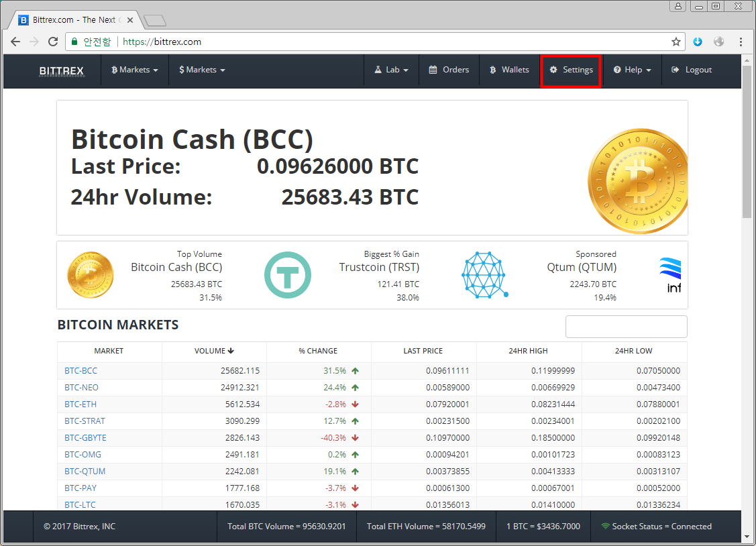Click the Socket Status = Connected footer text

pos(662,527)
